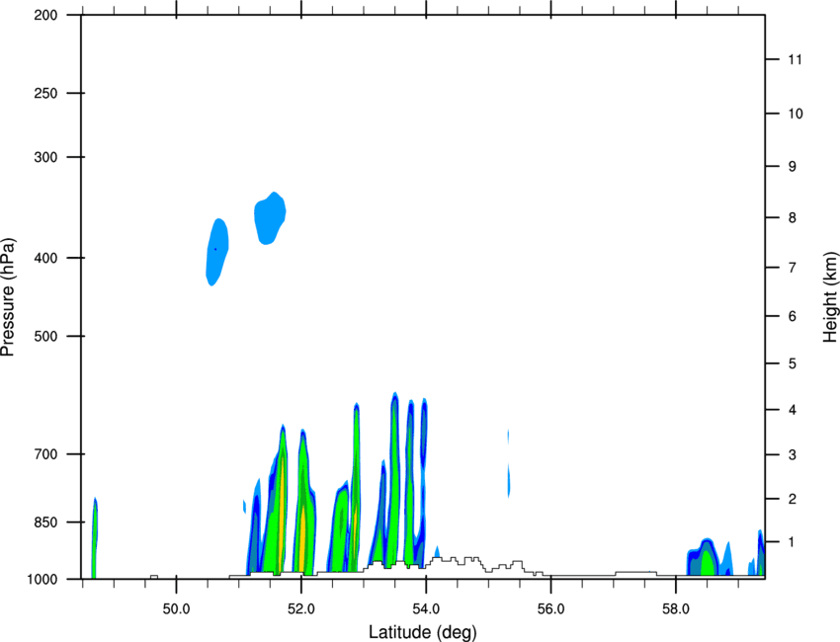This screenshot has width=840, height=642.
Task: Click the 54.0 latitude tick label
Action: click(426, 609)
